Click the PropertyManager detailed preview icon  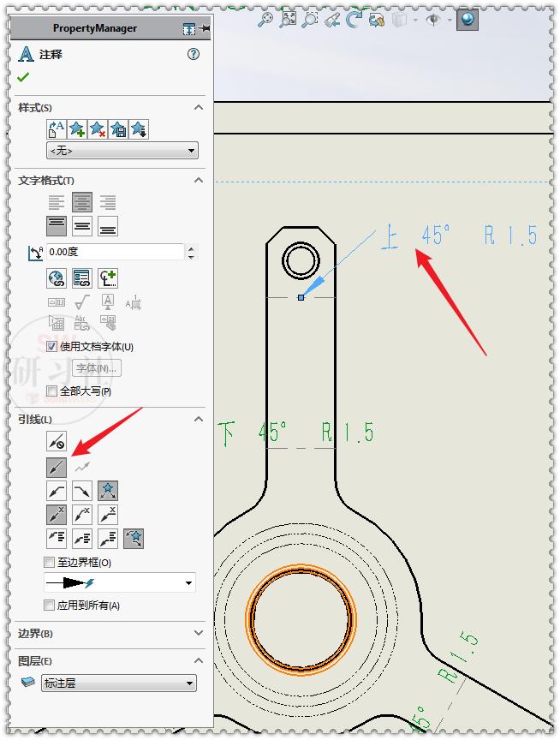pos(189,29)
